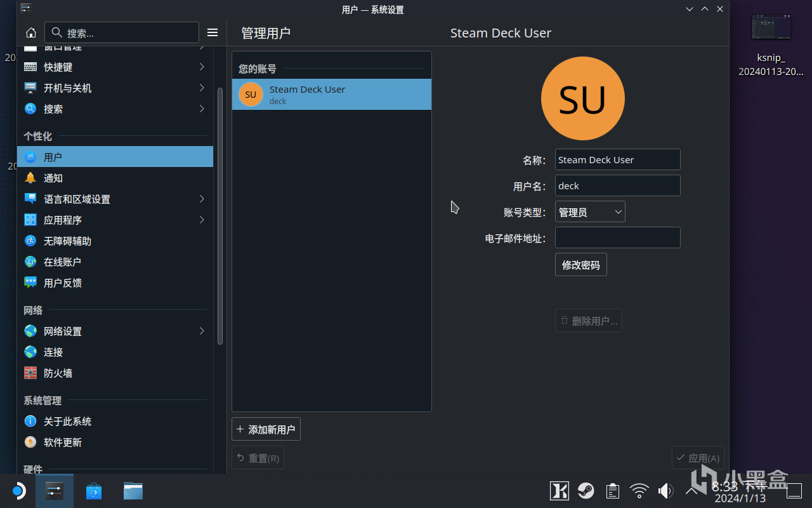
Task: Open the Discover store from the taskbar
Action: (x=94, y=491)
